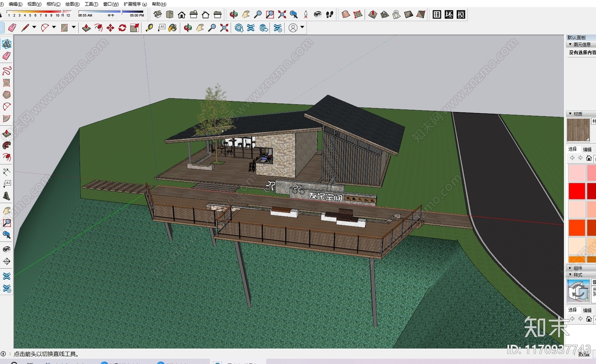Select Orbit tool in top camera toolbar
Image resolution: width=596 pixels, height=364 pixels.
[x=234, y=15]
